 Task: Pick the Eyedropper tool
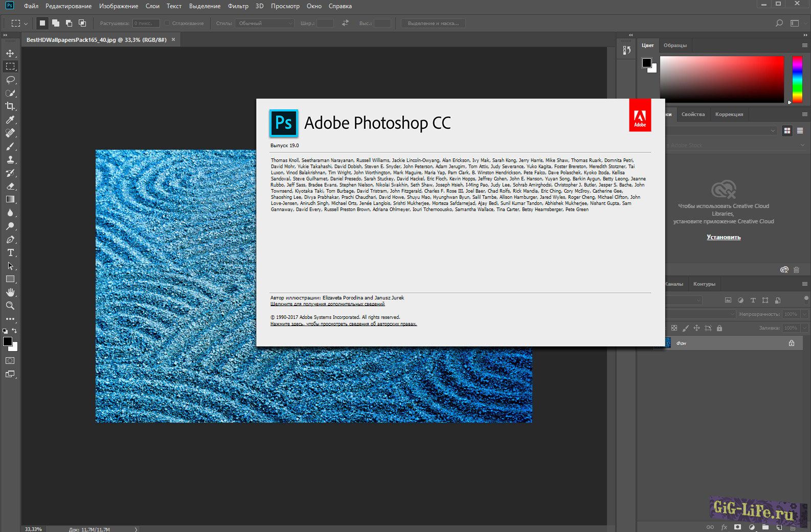10,120
